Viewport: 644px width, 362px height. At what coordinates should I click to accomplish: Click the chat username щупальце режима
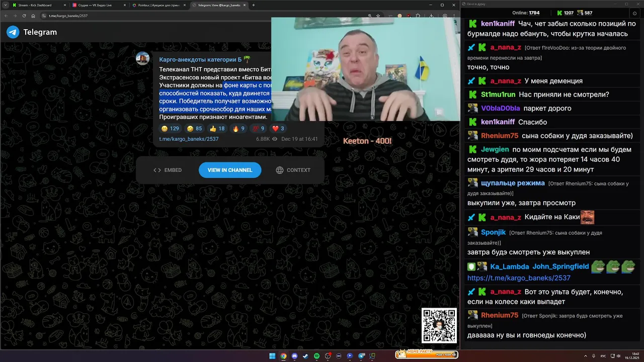[513, 183]
